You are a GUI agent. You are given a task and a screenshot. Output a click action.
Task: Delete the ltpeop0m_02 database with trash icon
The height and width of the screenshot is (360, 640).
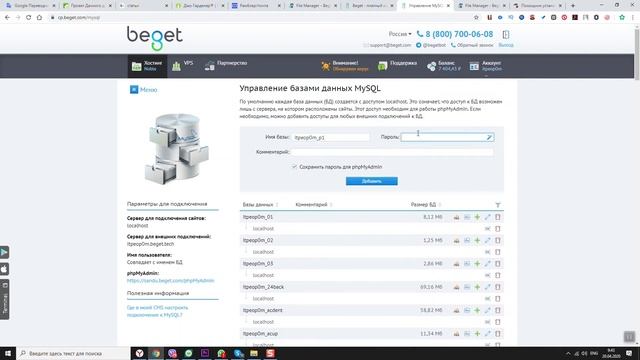[x=498, y=240]
